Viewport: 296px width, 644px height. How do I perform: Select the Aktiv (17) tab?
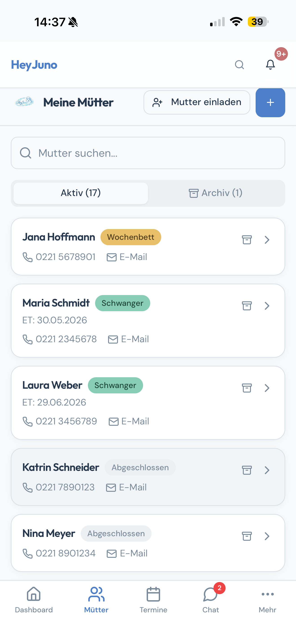point(81,193)
